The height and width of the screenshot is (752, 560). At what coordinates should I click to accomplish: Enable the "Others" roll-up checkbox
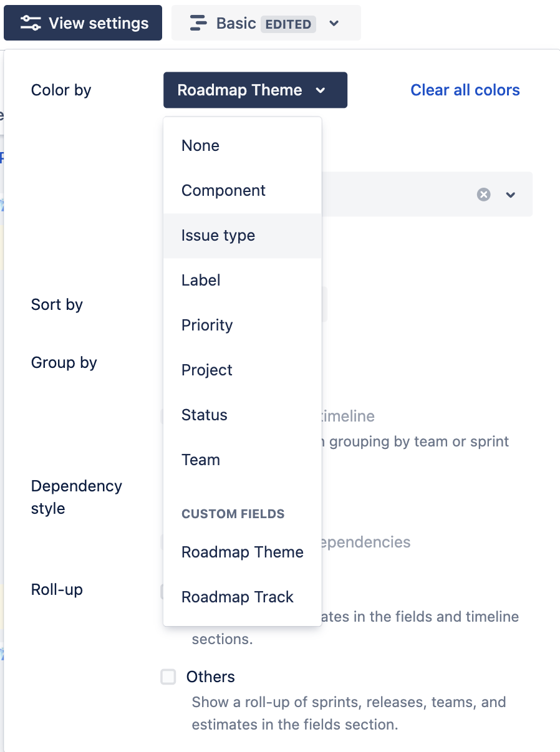(168, 677)
